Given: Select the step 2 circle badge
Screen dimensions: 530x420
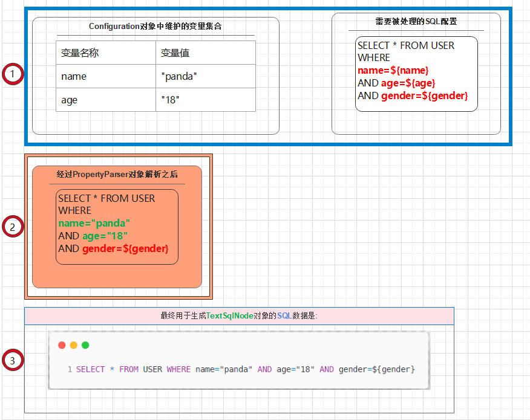Looking at the screenshot, I should pos(13,227).
